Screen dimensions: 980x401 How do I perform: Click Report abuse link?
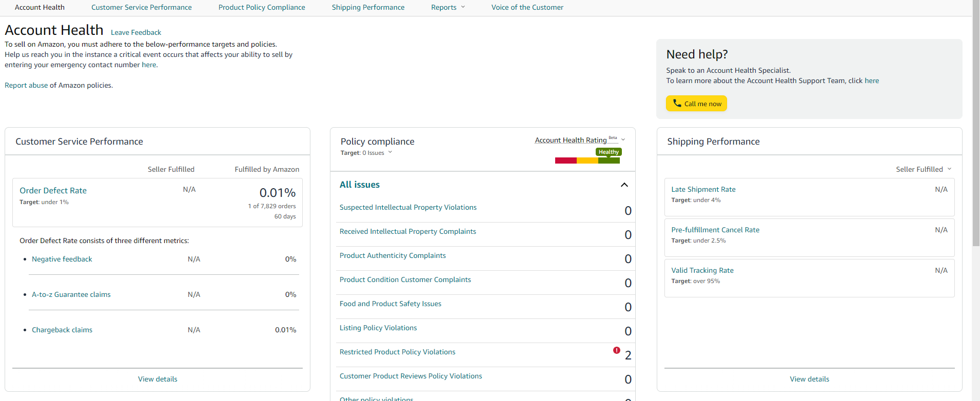(26, 85)
